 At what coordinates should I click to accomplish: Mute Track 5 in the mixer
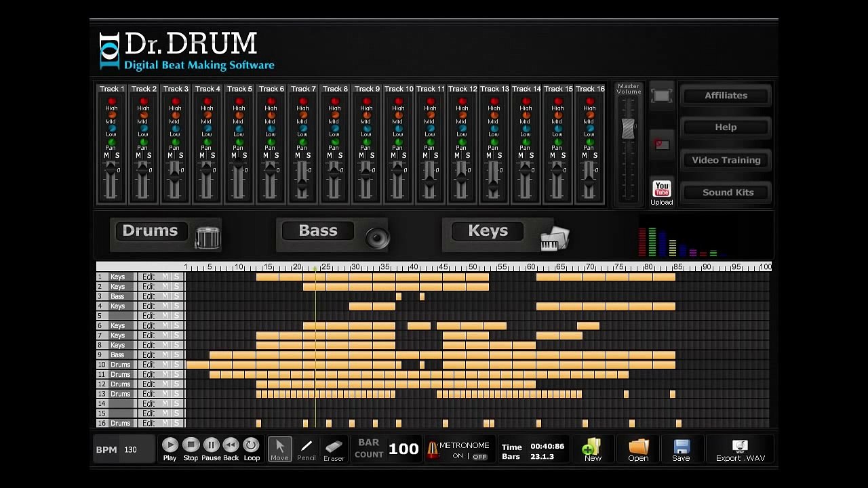pos(234,156)
